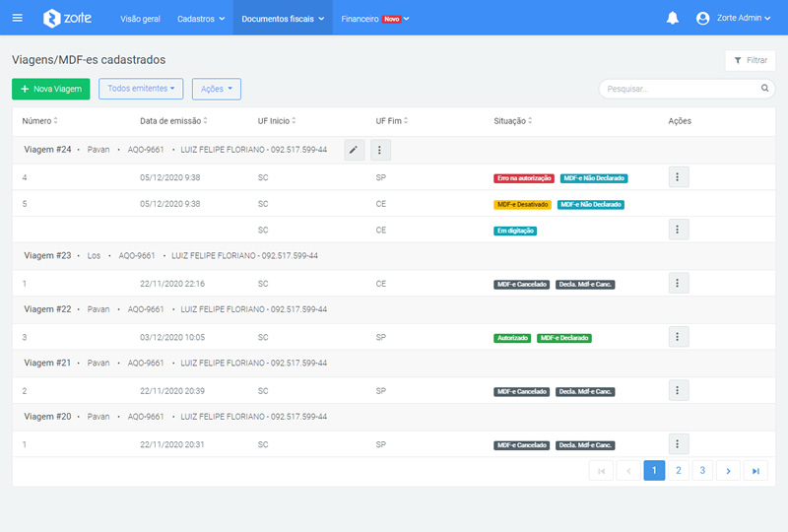Click the Zorte logo
The width and height of the screenshot is (788, 532).
[72, 18]
